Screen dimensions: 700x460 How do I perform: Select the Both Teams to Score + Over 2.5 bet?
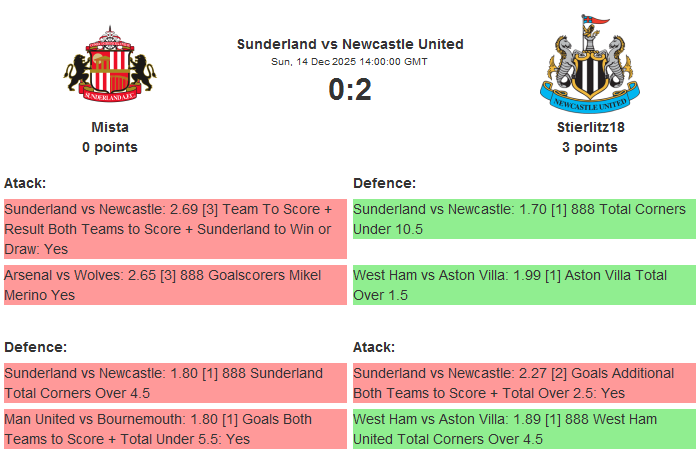[x=524, y=383]
